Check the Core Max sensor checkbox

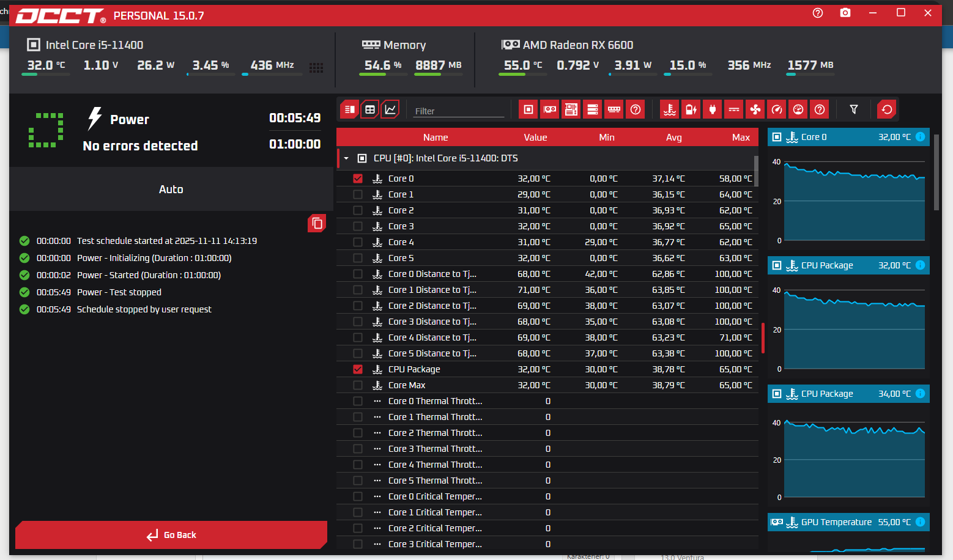click(x=358, y=385)
